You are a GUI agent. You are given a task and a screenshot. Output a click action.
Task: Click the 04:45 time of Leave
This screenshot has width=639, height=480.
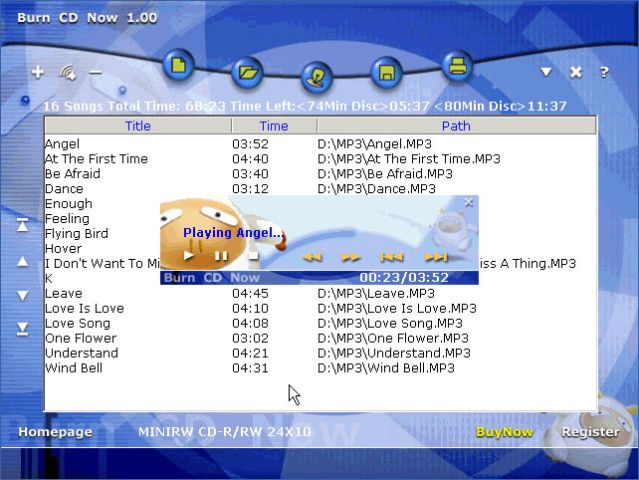point(250,294)
